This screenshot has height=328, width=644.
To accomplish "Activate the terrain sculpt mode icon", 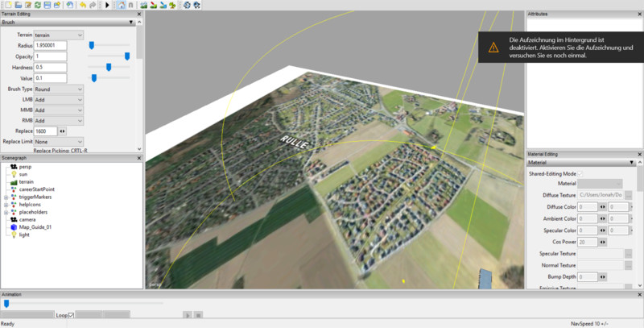I will click(143, 5).
